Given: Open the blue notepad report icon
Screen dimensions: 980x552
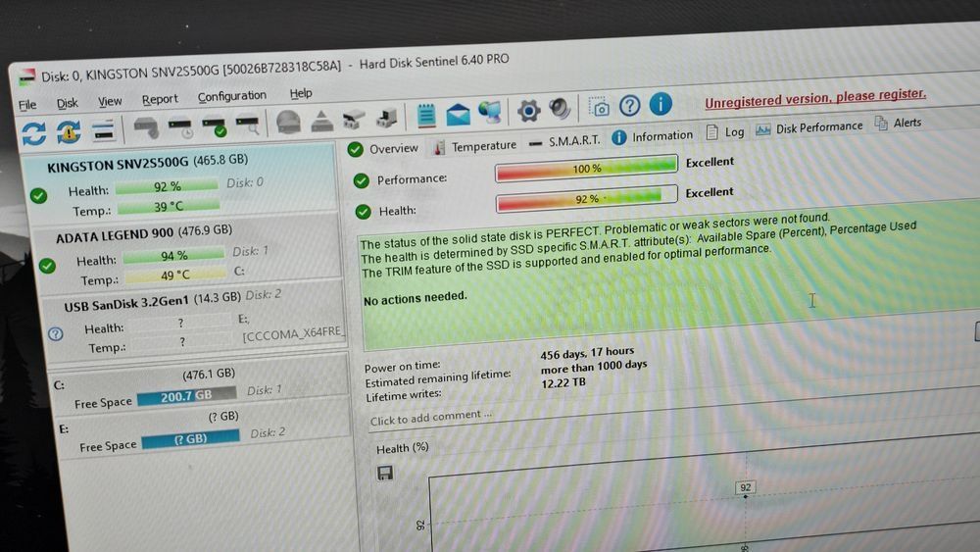Looking at the screenshot, I should pyautogui.click(x=426, y=115).
